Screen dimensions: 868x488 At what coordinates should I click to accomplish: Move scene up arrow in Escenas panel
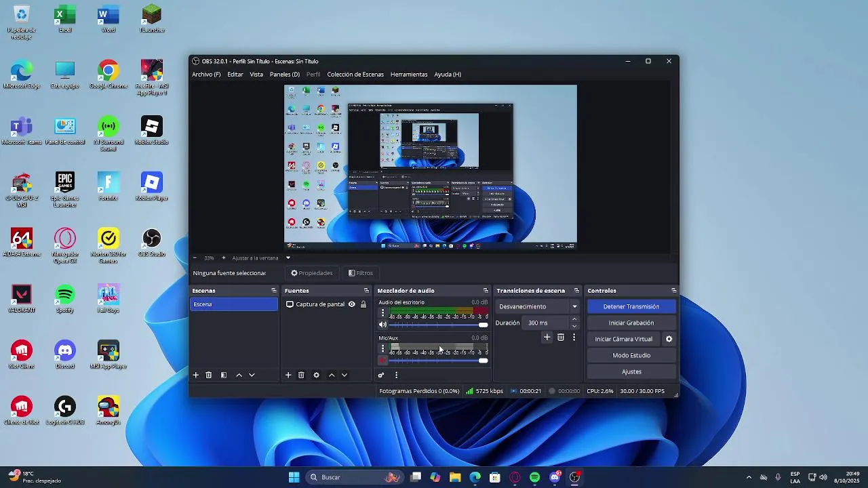click(x=239, y=375)
